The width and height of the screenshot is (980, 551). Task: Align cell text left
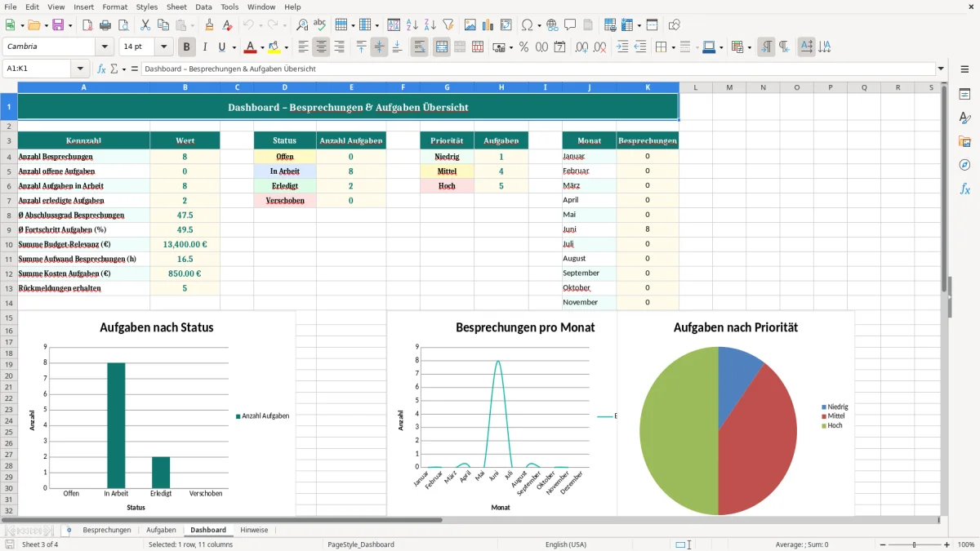[x=303, y=47]
